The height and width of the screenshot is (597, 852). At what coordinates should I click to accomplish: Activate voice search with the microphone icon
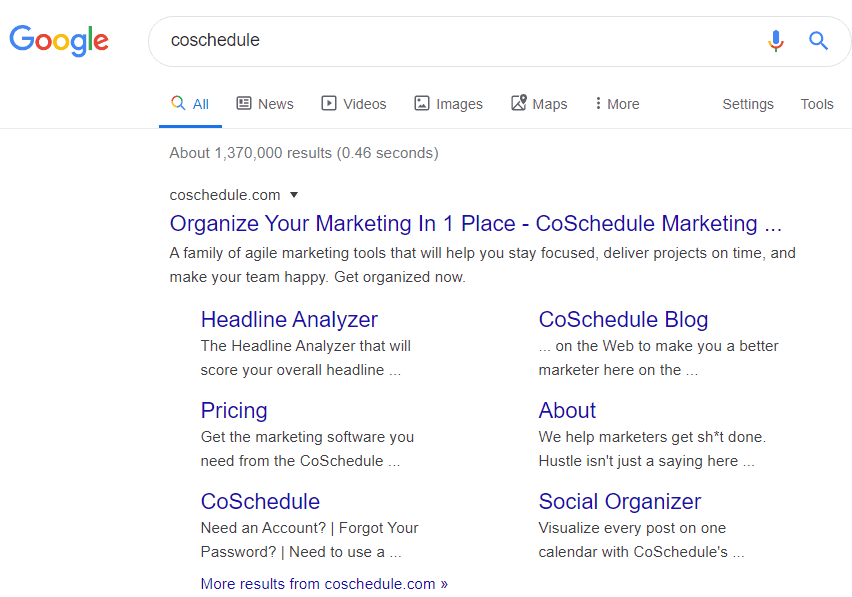click(776, 41)
